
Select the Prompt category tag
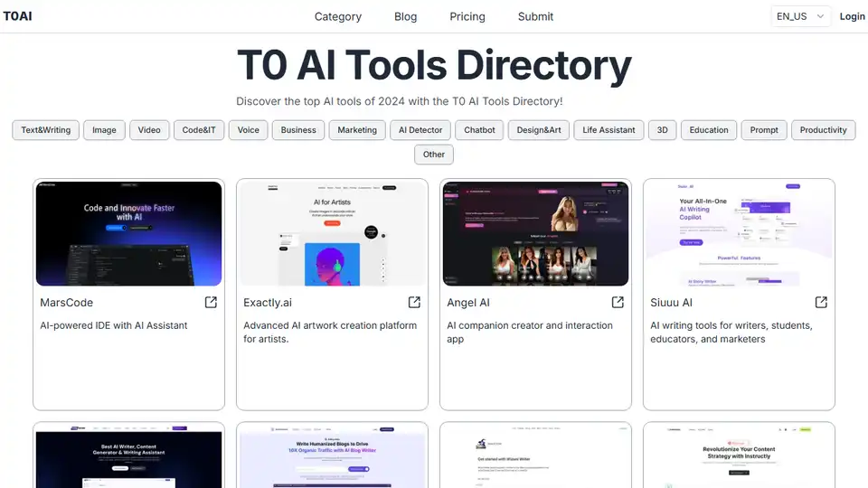(x=764, y=130)
